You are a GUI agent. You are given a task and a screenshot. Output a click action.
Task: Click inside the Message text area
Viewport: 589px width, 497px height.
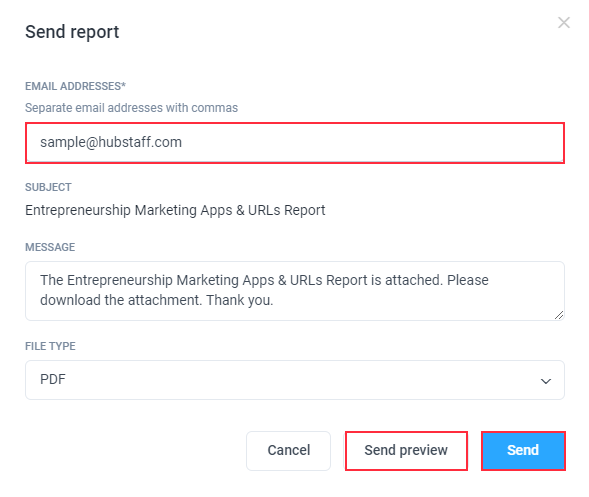(x=295, y=291)
